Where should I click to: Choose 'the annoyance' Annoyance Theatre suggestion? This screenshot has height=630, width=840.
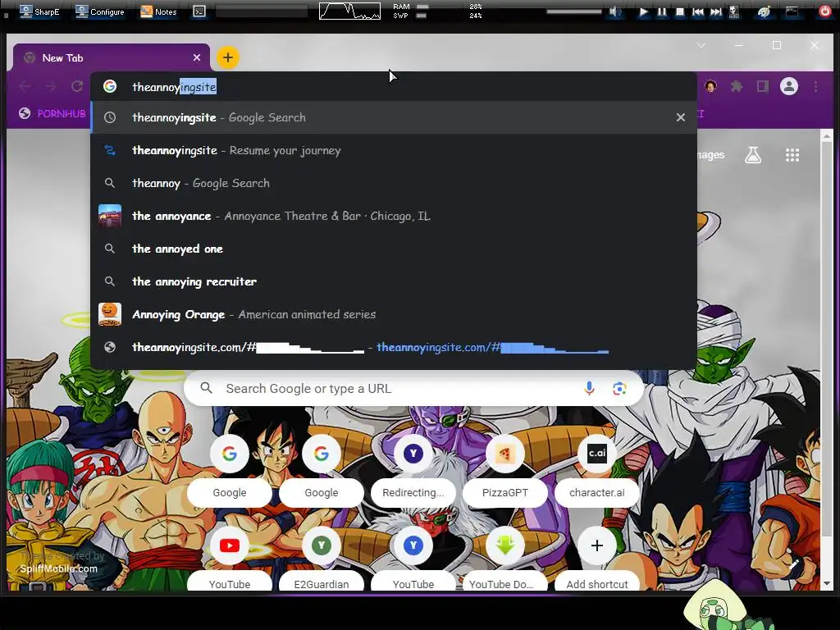tap(394, 216)
